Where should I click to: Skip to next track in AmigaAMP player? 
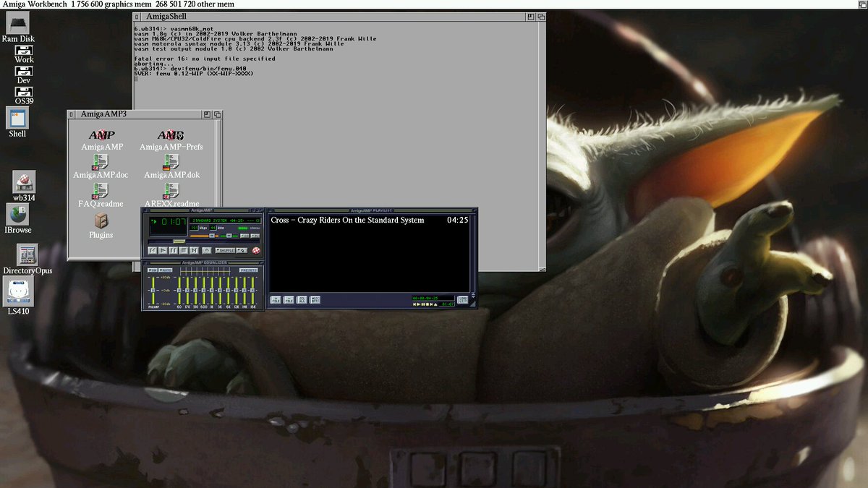pyautogui.click(x=194, y=250)
